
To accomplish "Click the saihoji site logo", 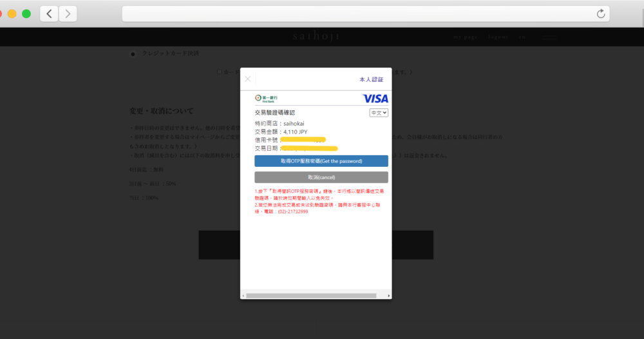I will [316, 36].
